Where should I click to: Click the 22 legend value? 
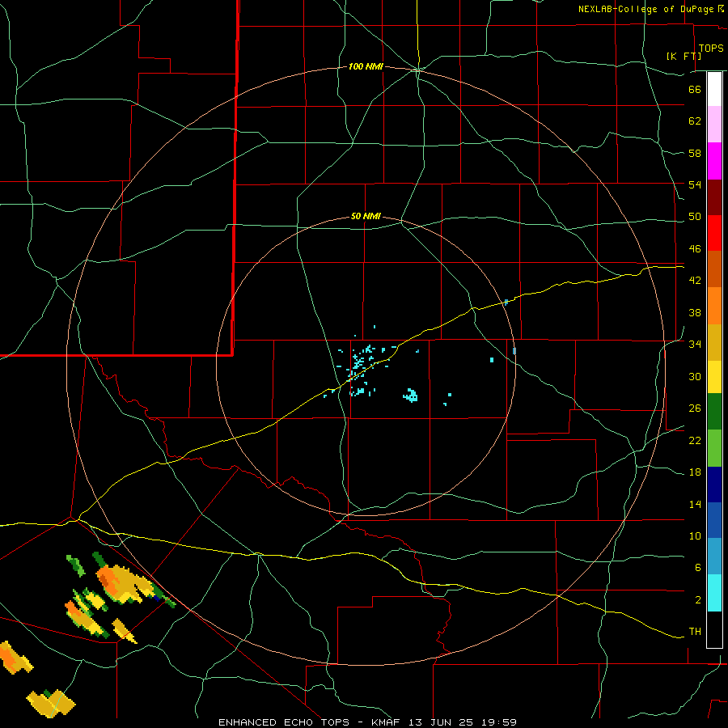[695, 440]
